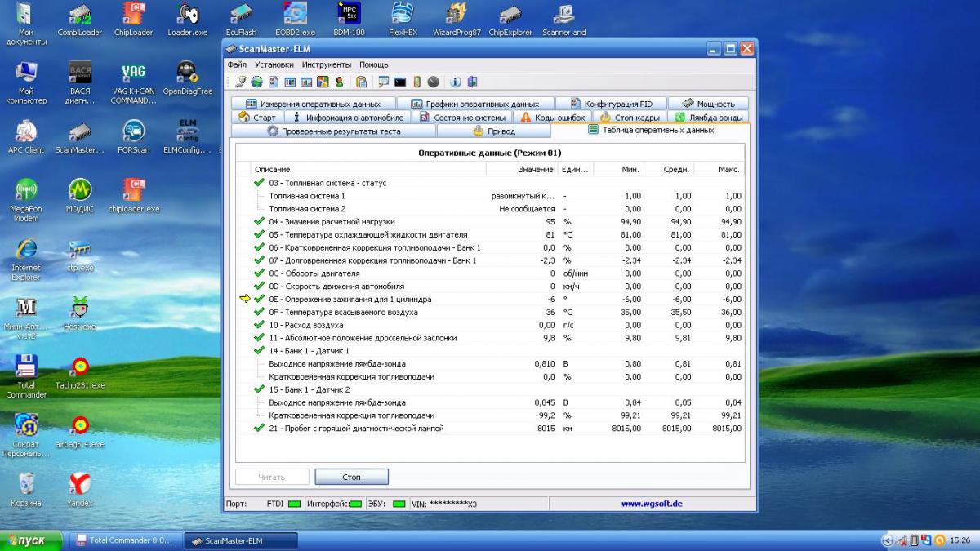The width and height of the screenshot is (980, 551).
Task: Click the blue info circle toolbar icon
Action: tap(456, 82)
